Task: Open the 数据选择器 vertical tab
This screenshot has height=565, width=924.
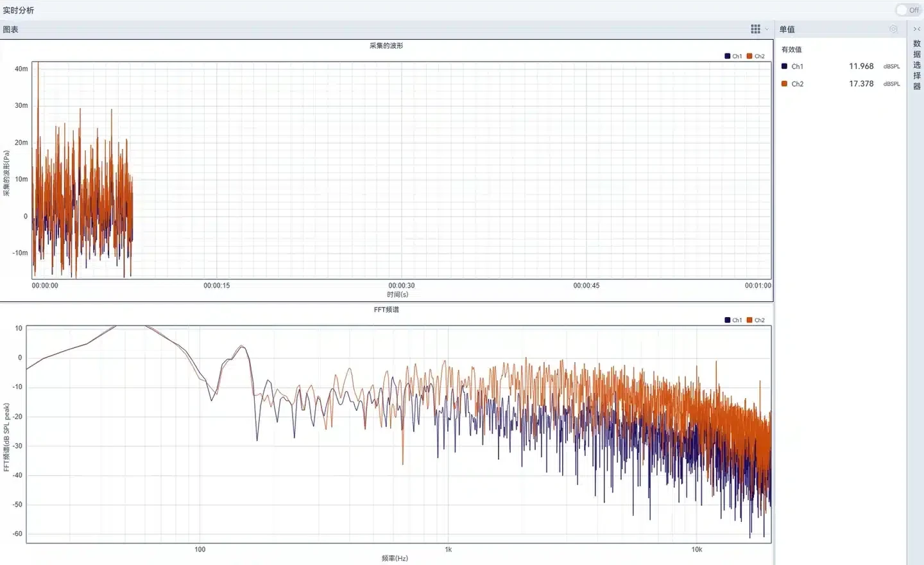Action: pos(917,65)
